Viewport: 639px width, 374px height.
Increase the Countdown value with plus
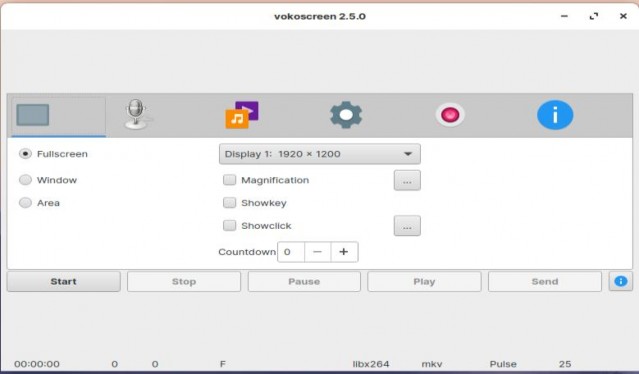tap(344, 252)
